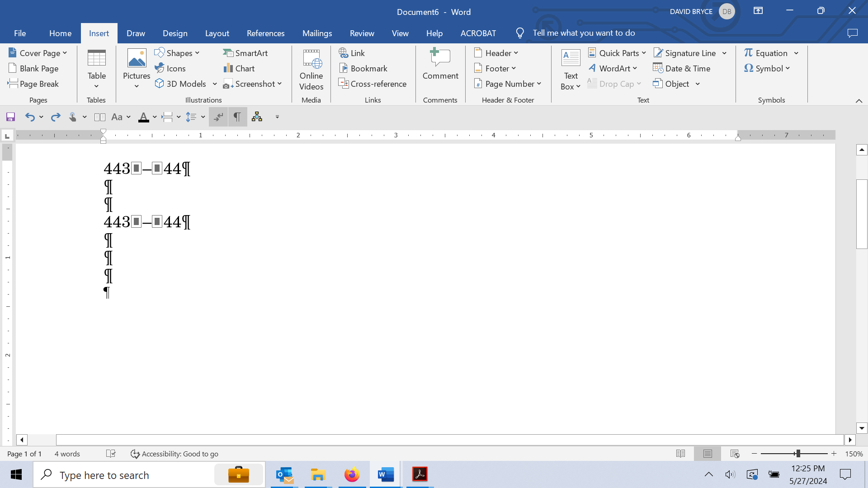Screen dimensions: 868x488
Task: Insert a Chart
Action: 239,68
